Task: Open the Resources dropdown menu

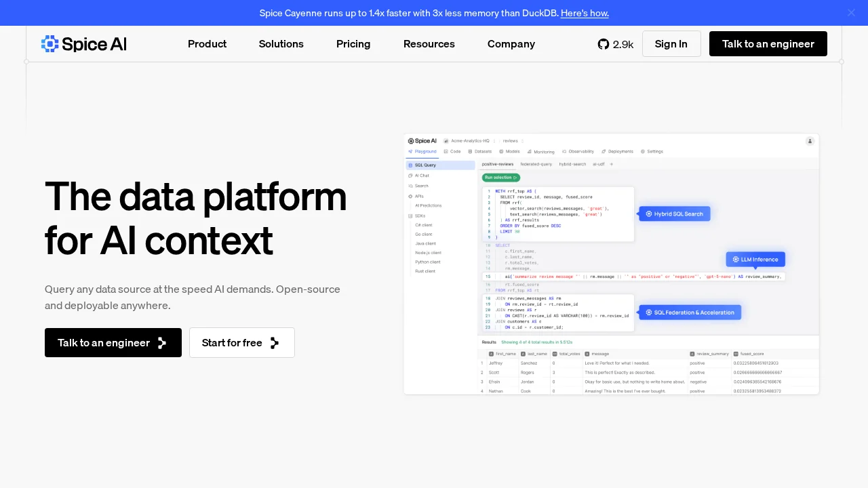Action: point(429,44)
